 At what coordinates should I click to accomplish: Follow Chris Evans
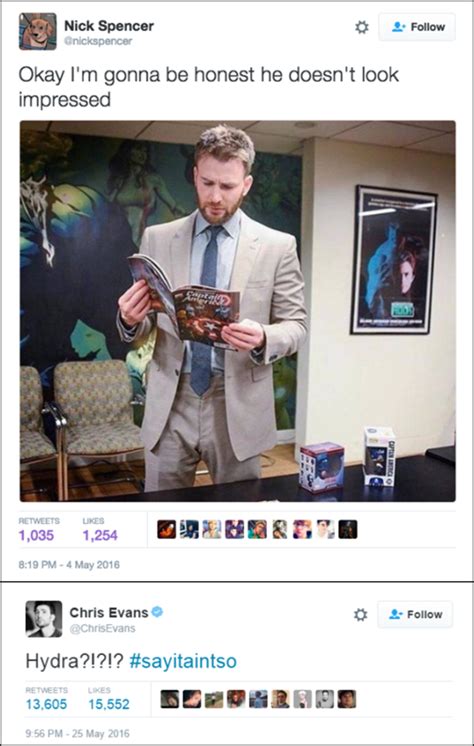point(415,615)
